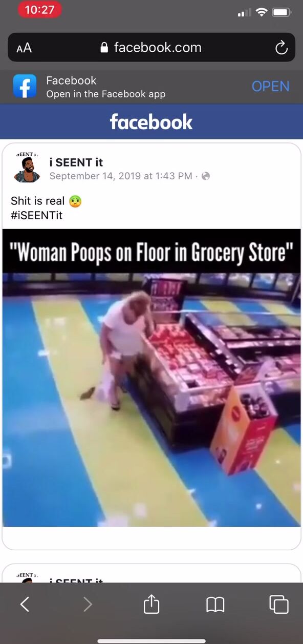Open the Safari share sheet icon
Viewport: 303px width, 644px height.
pos(151,605)
